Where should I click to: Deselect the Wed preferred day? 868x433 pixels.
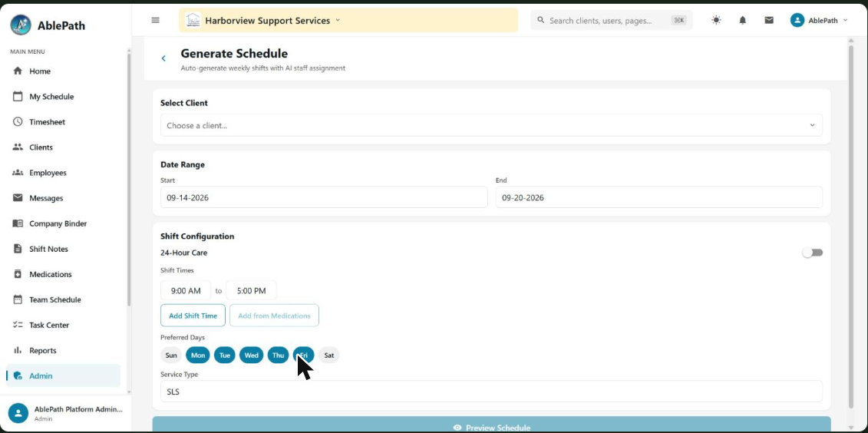coord(251,355)
